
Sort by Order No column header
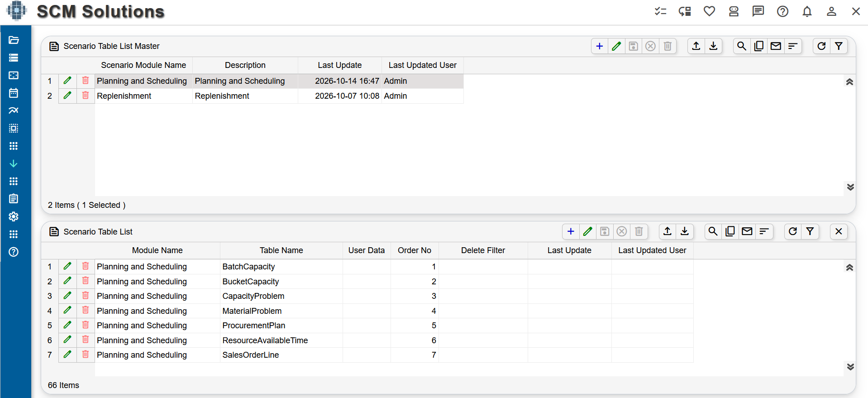click(x=415, y=250)
